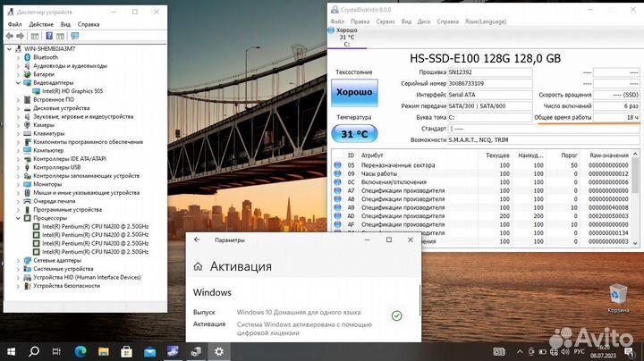Click the SMART table scrollbar up arrow
Image resolution: width=644 pixels, height=361 pixels.
point(635,154)
